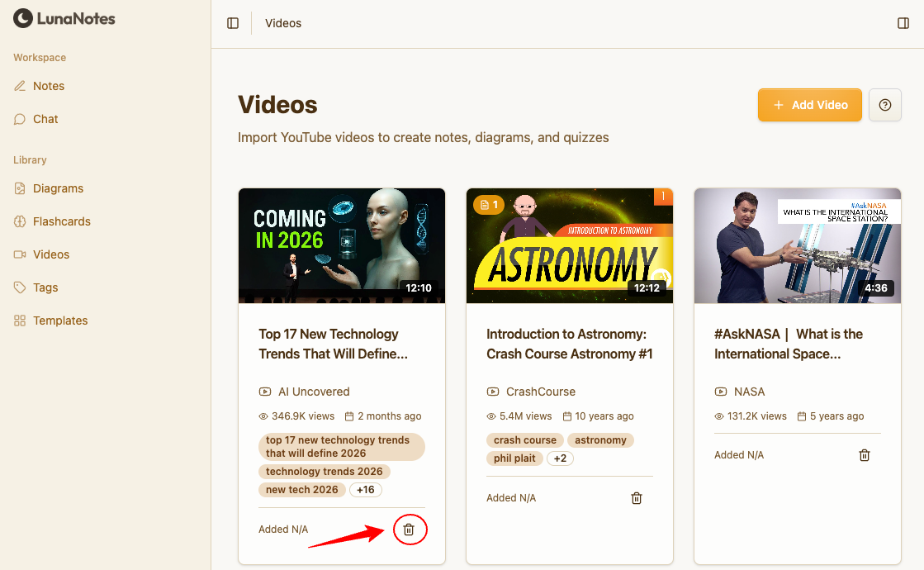Open the ISS video thumbnail
924x570 pixels.
(x=797, y=245)
